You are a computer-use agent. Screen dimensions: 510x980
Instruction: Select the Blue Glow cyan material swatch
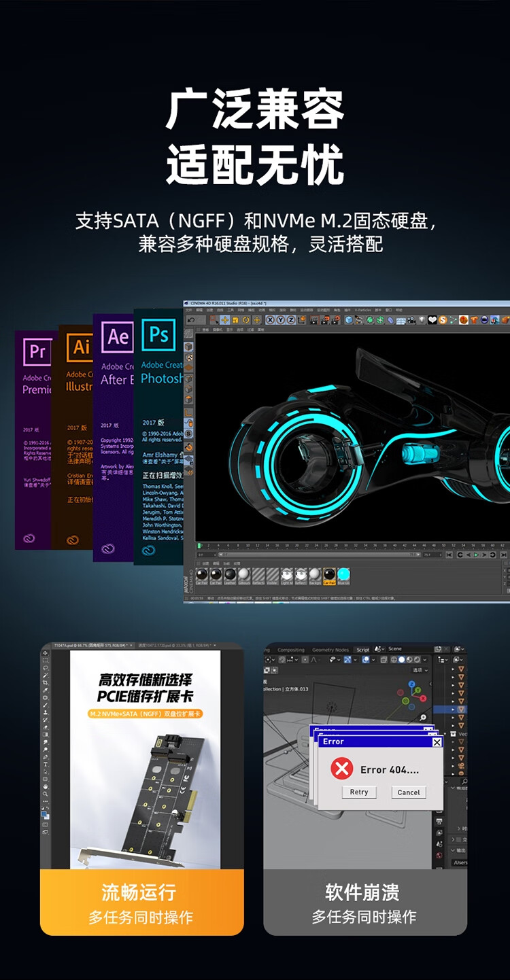343,574
